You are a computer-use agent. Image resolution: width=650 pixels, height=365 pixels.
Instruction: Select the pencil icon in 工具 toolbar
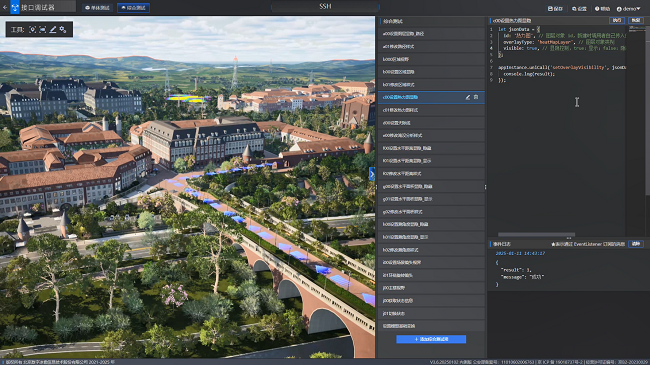coord(53,29)
